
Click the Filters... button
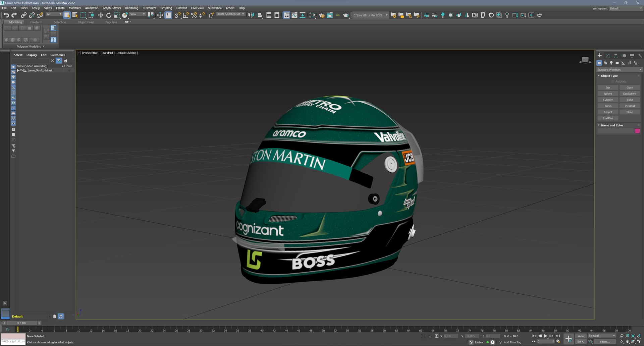(x=605, y=342)
